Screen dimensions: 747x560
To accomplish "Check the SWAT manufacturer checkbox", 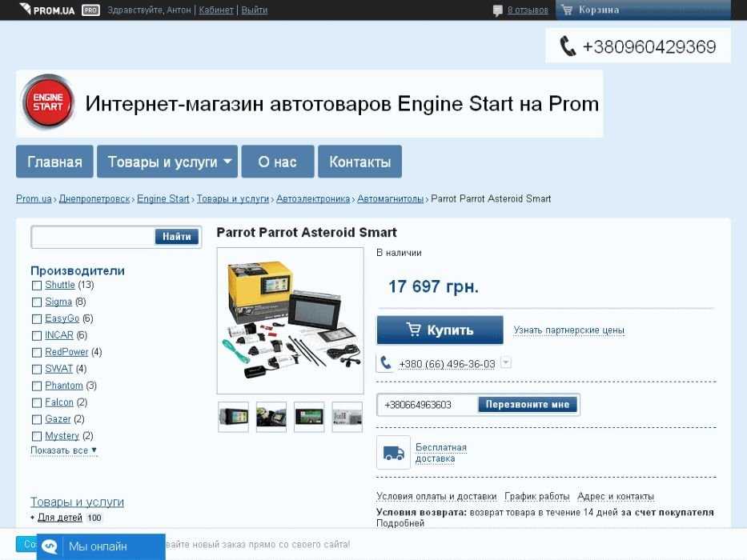I will (37, 369).
